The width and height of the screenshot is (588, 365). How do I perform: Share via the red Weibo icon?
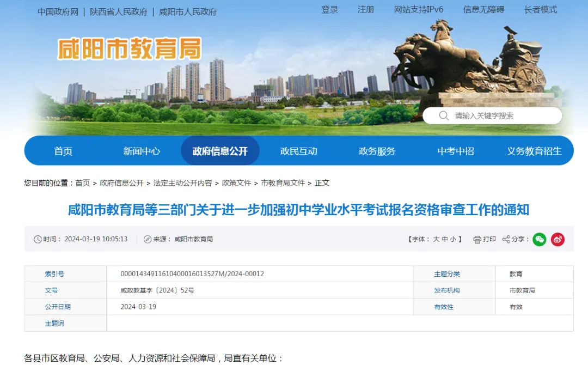[558, 239]
